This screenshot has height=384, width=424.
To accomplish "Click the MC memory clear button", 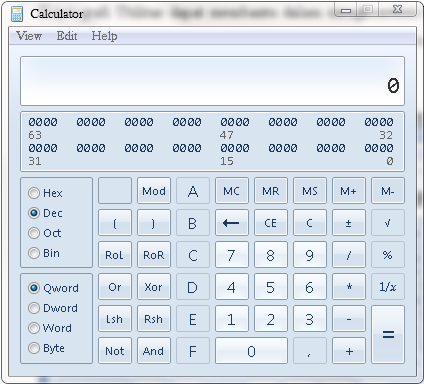I will point(232,191).
